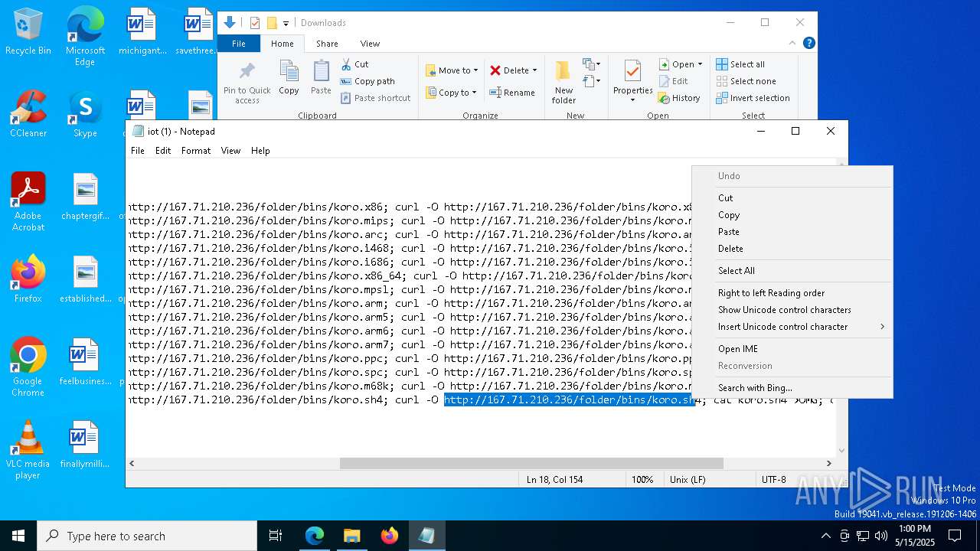Select Adobe Acrobat desktop icon
Screen dimensions: 980x551
[x=28, y=202]
